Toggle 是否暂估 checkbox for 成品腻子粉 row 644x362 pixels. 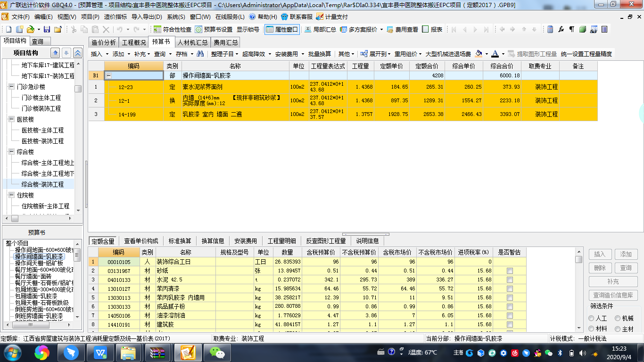click(x=510, y=306)
